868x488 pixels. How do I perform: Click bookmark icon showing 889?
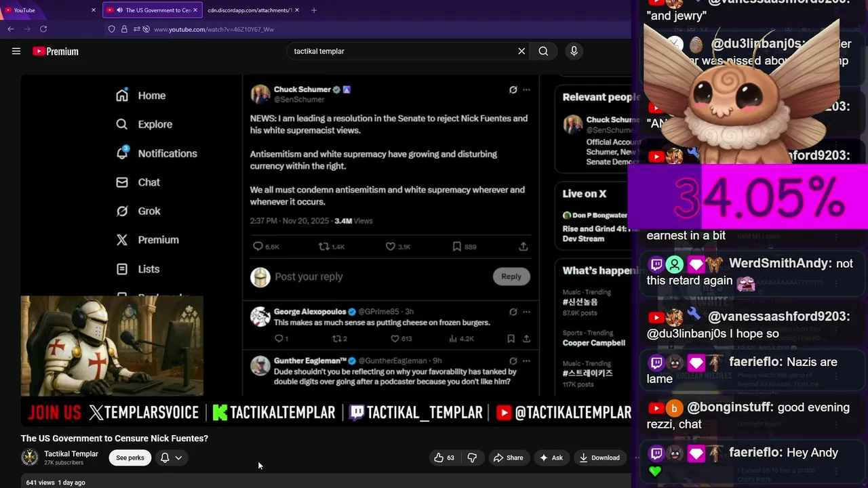tap(465, 247)
